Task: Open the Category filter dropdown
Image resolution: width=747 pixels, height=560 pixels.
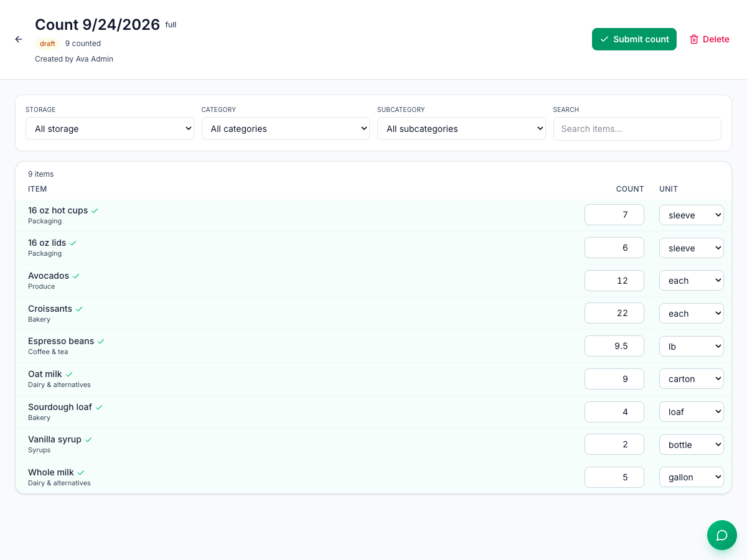Action: click(x=286, y=129)
